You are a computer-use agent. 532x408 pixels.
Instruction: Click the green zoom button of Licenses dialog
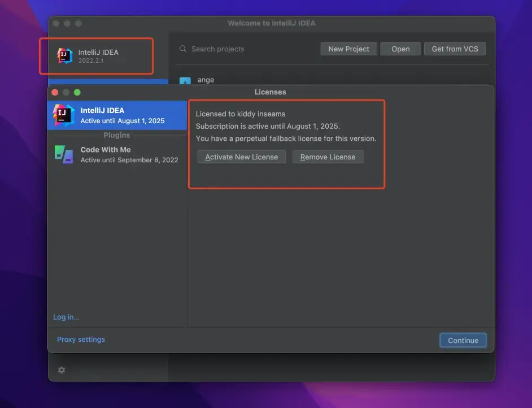pos(77,92)
